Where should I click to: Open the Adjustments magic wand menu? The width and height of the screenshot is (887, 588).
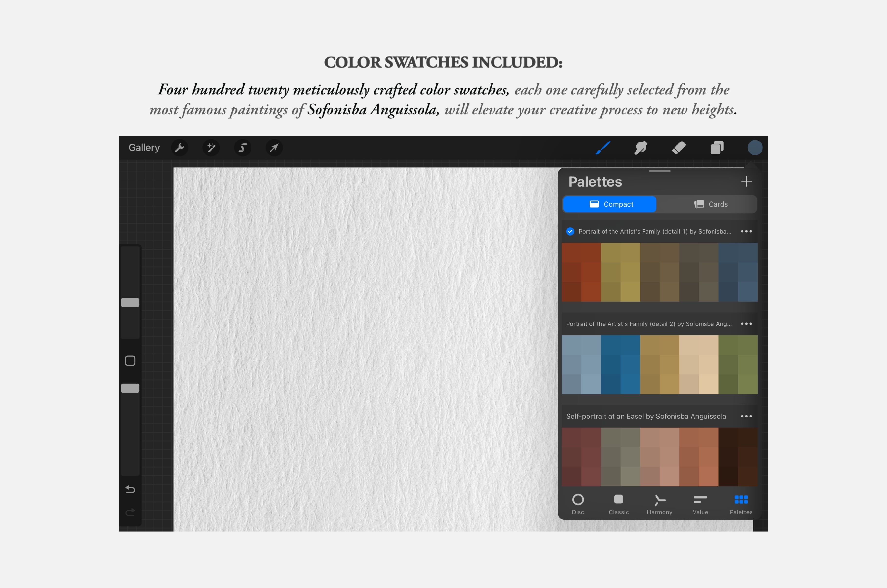coord(211,147)
